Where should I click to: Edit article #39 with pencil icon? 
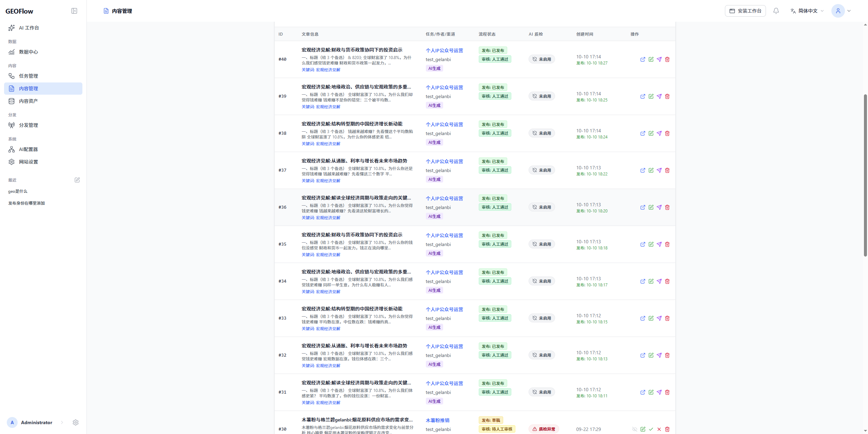pos(651,96)
